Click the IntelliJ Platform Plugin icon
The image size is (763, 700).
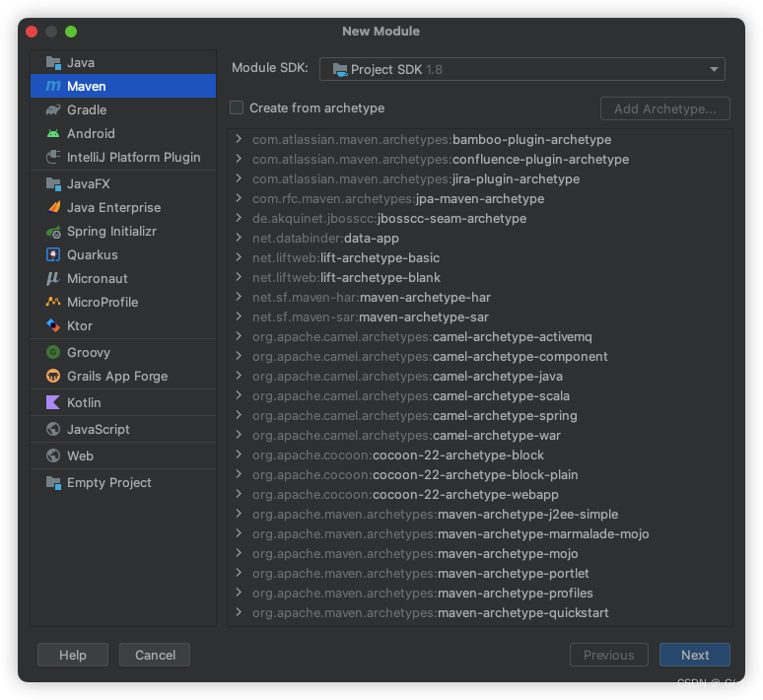click(x=53, y=157)
